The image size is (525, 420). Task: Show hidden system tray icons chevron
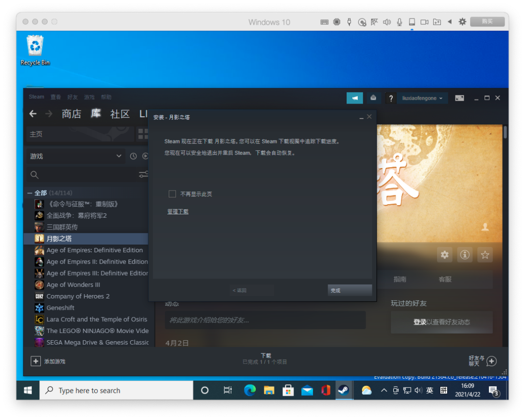tap(384, 390)
